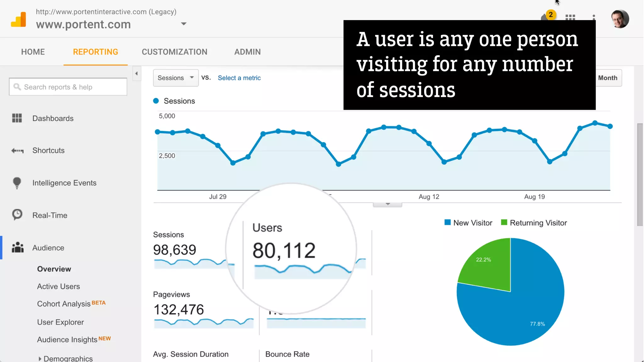Expand the Demographics tree item
This screenshot has height=362, width=644.
click(40, 359)
